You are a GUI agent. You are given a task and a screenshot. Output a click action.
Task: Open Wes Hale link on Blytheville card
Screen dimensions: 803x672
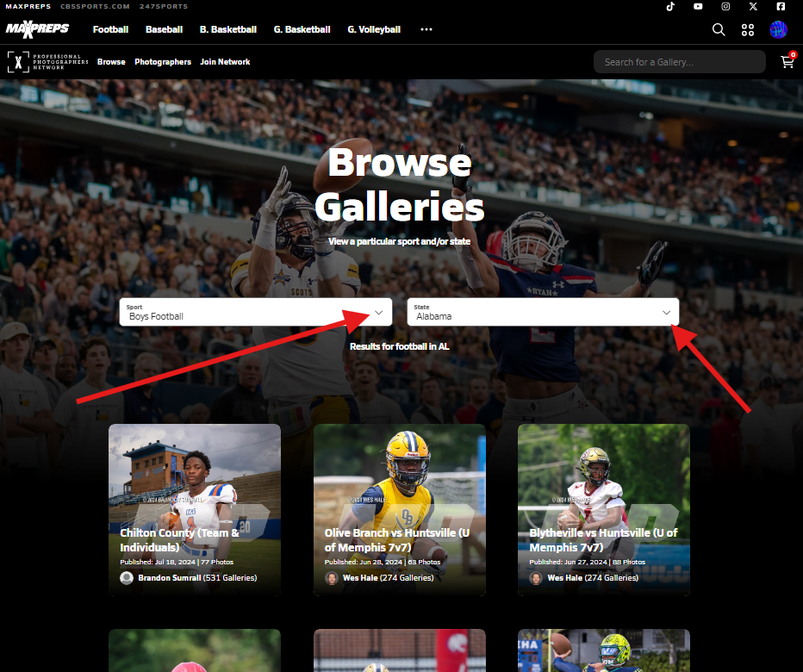point(593,578)
